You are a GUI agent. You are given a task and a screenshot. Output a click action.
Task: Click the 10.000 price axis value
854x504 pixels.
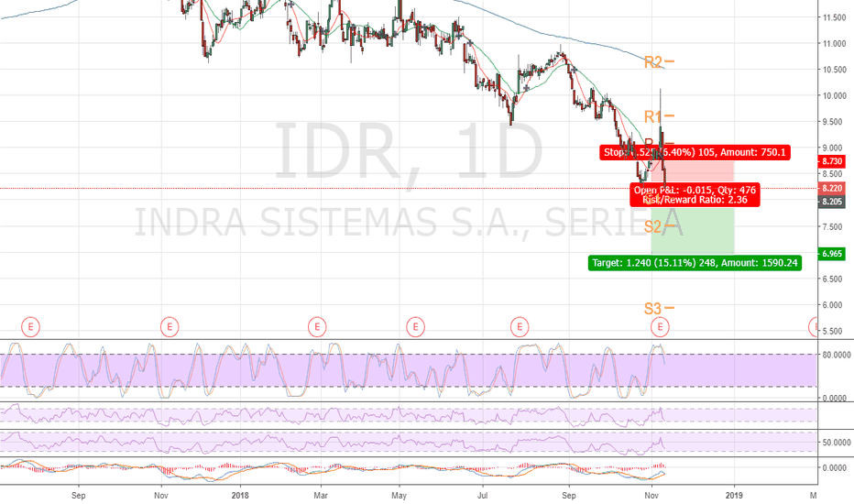click(x=835, y=96)
